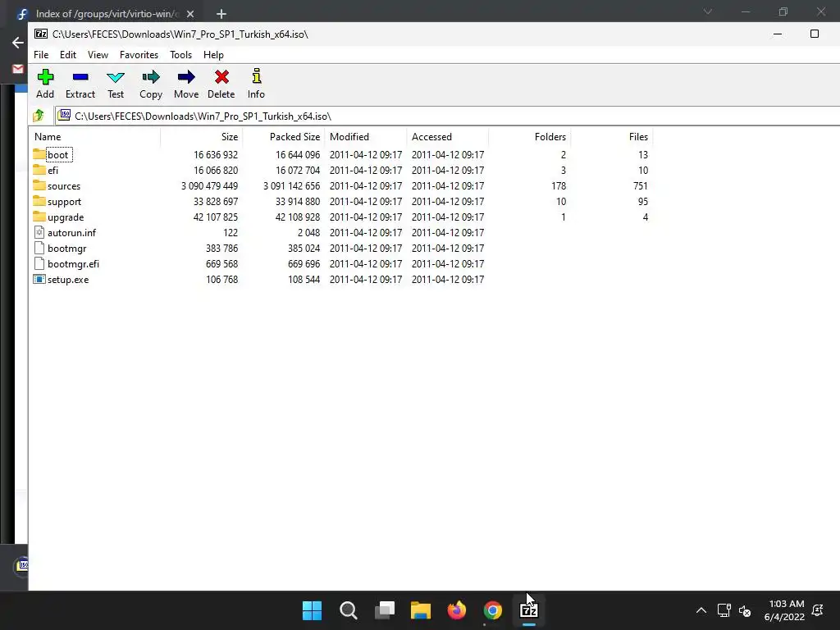The image size is (840, 630).
Task: Select the support folder icon
Action: click(x=39, y=201)
